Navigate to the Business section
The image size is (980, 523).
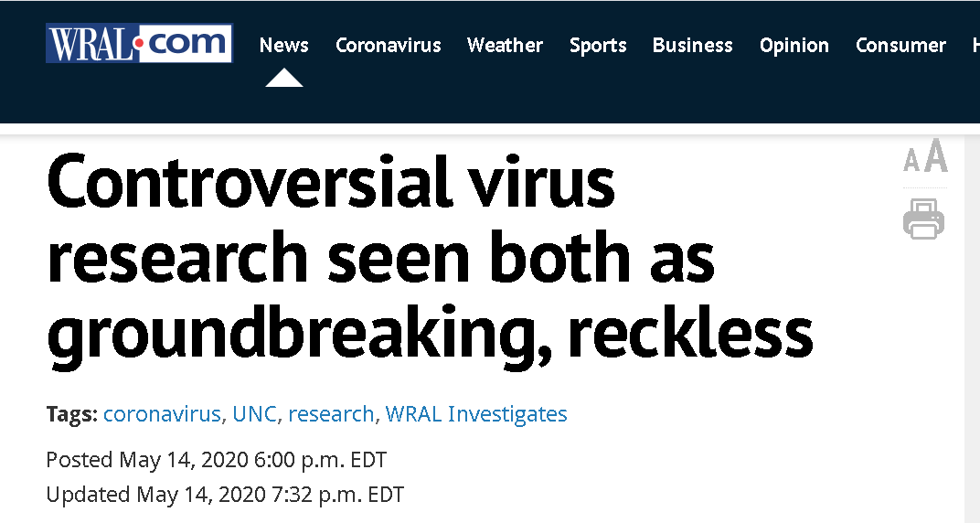tap(692, 45)
